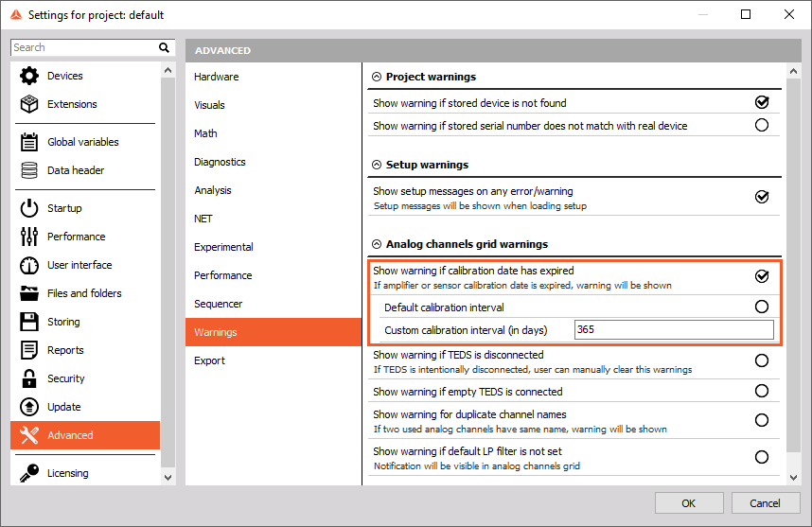The image size is (812, 527).
Task: Click the Storing floppy disk icon
Action: (x=29, y=322)
